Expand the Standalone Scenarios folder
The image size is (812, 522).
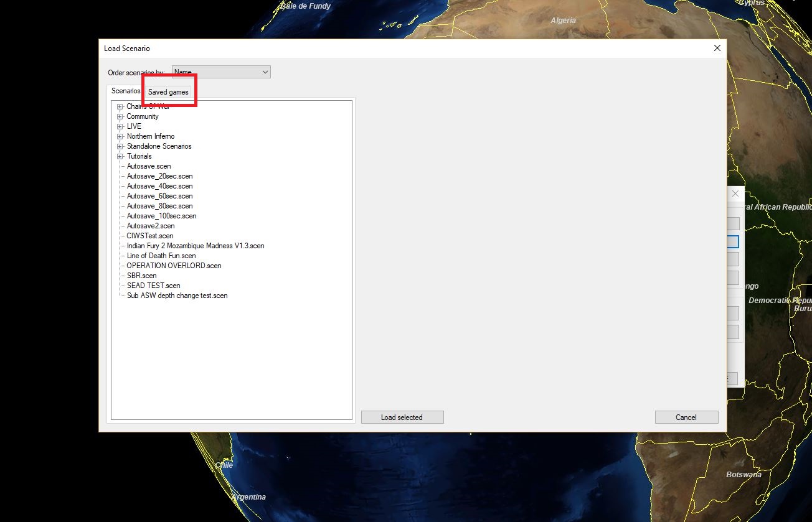point(120,146)
